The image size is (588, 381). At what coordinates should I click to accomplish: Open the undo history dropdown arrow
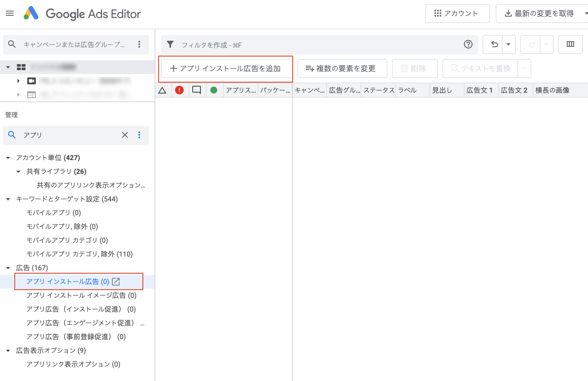(x=508, y=44)
